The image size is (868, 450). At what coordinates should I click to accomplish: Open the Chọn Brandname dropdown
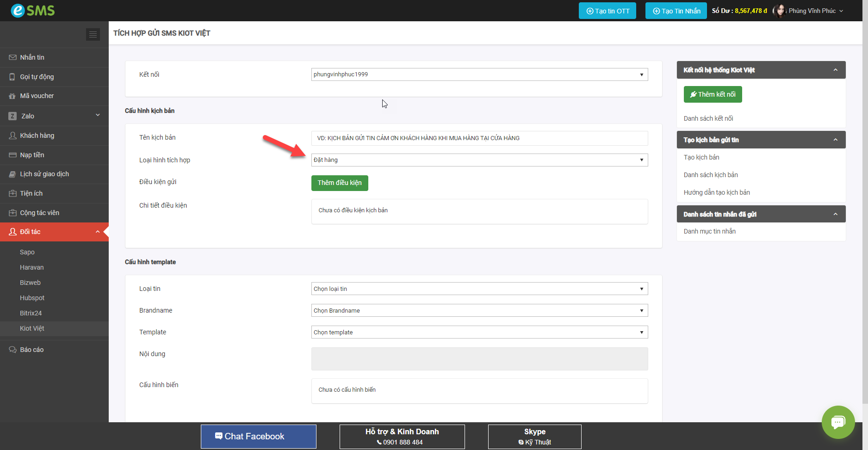pyautogui.click(x=479, y=310)
